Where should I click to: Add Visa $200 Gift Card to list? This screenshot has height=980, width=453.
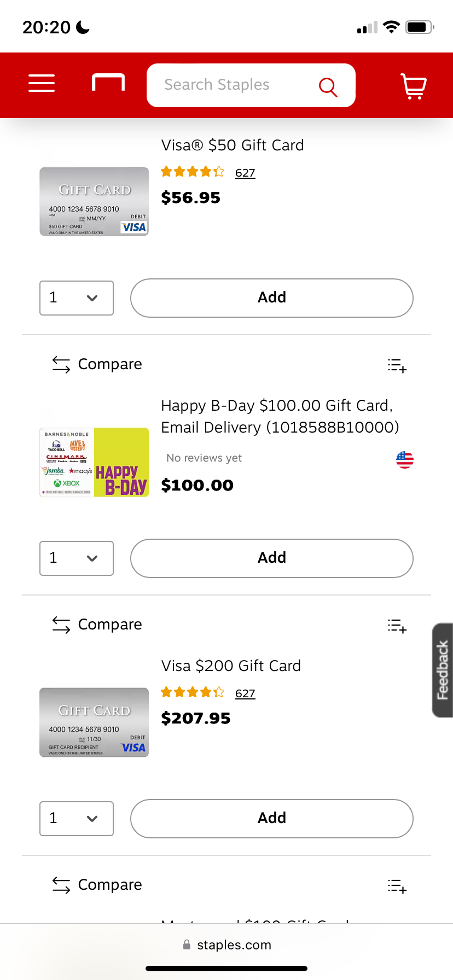pyautogui.click(x=397, y=626)
